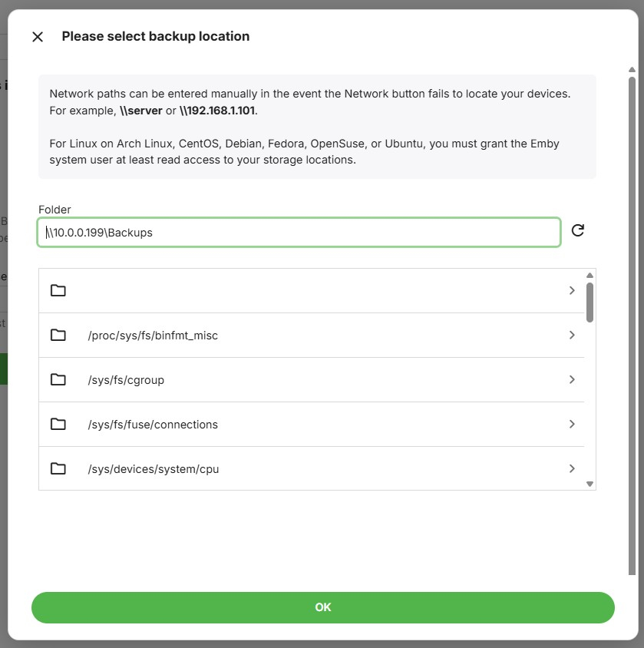The image size is (644, 648).
Task: Expand chevron for /sys/devices/system/cpu
Action: pos(572,468)
